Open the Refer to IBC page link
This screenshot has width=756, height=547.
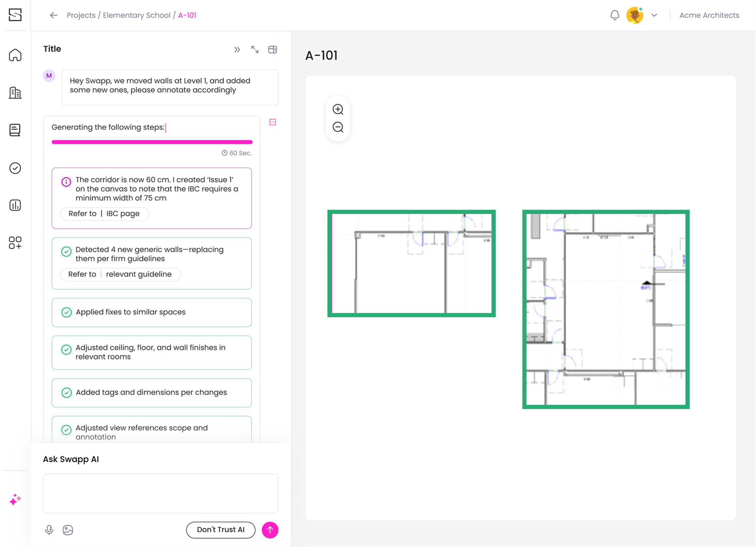104,214
